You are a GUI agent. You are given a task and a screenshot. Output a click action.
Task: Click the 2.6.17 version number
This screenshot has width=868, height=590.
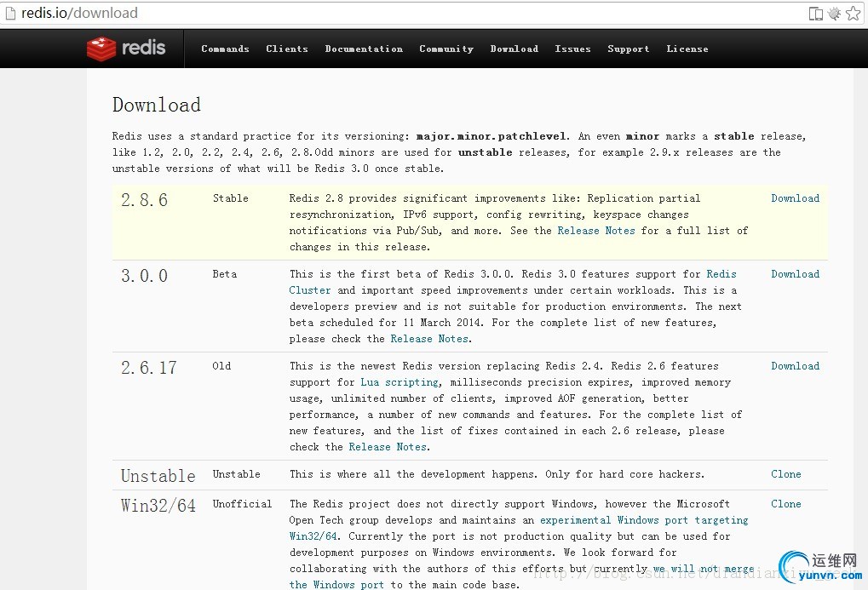click(149, 368)
